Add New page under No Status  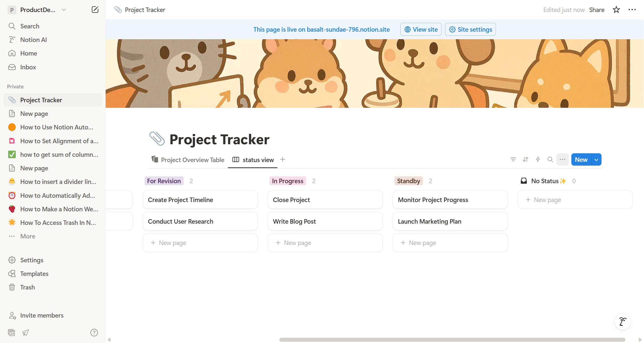click(575, 200)
